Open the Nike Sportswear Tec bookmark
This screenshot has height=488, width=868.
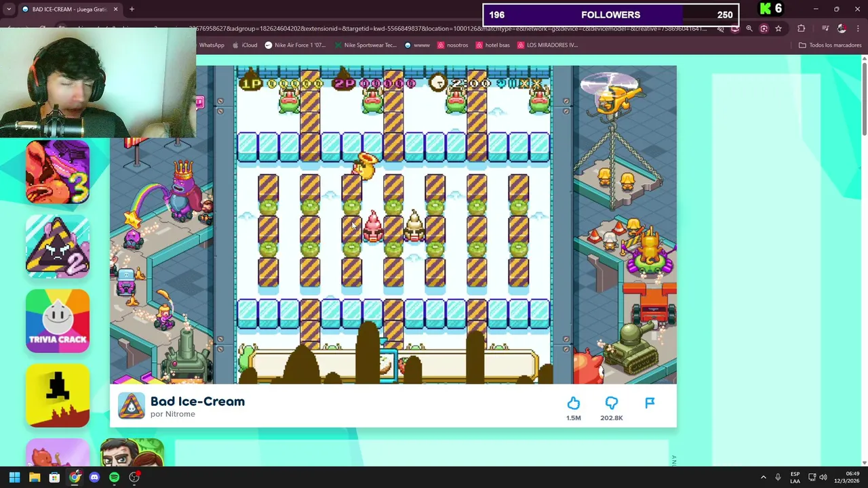(366, 45)
